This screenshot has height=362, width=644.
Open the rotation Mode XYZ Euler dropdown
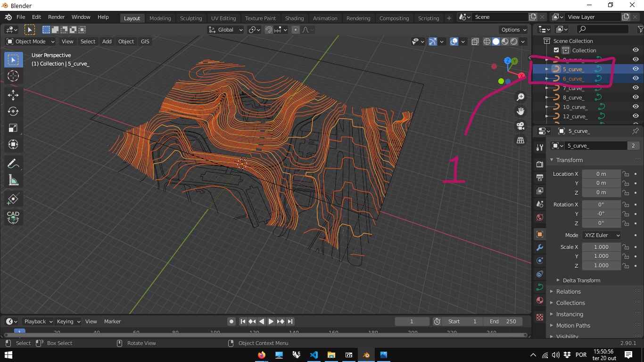tap(602, 235)
